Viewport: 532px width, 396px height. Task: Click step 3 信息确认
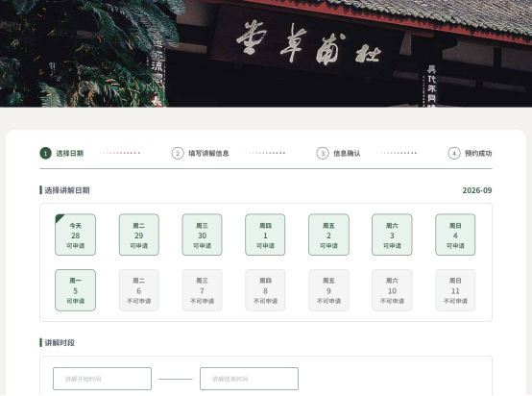coord(338,153)
